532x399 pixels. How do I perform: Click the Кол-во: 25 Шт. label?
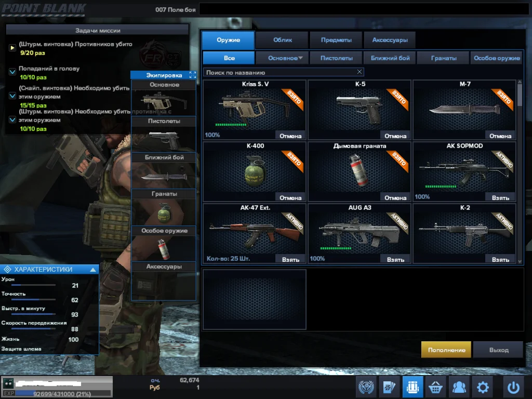[228, 259]
